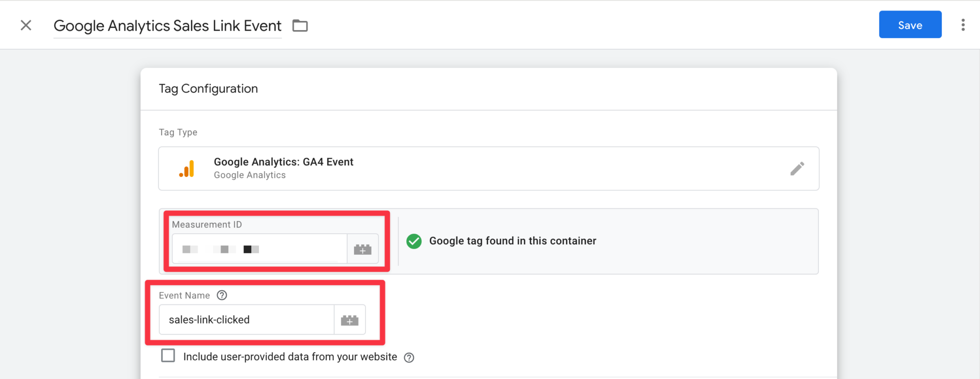Edit the tag name Google Analytics Sales Link Event

(x=167, y=26)
